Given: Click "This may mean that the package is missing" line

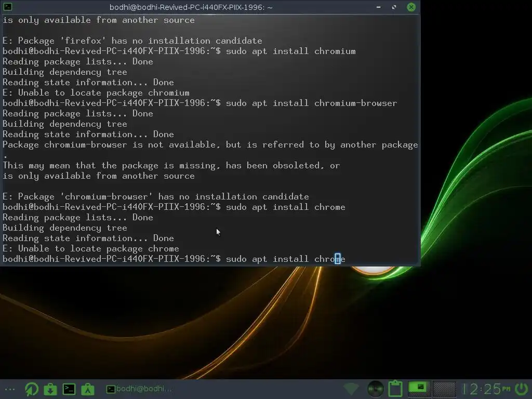Looking at the screenshot, I should [171, 166].
